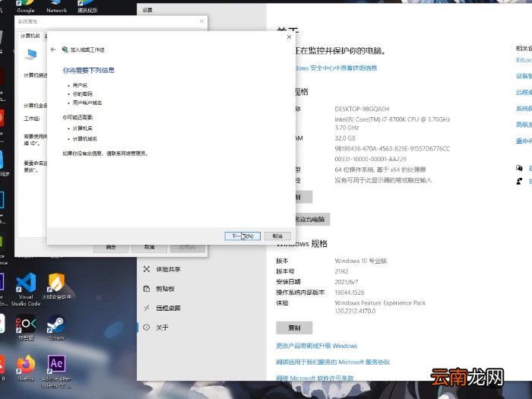Open Change product key or upgrade Windows link
532x399 pixels.
click(x=317, y=346)
